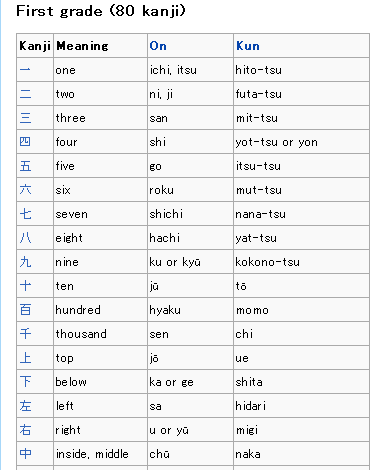
Task: Open the On column header link
Action: [158, 46]
